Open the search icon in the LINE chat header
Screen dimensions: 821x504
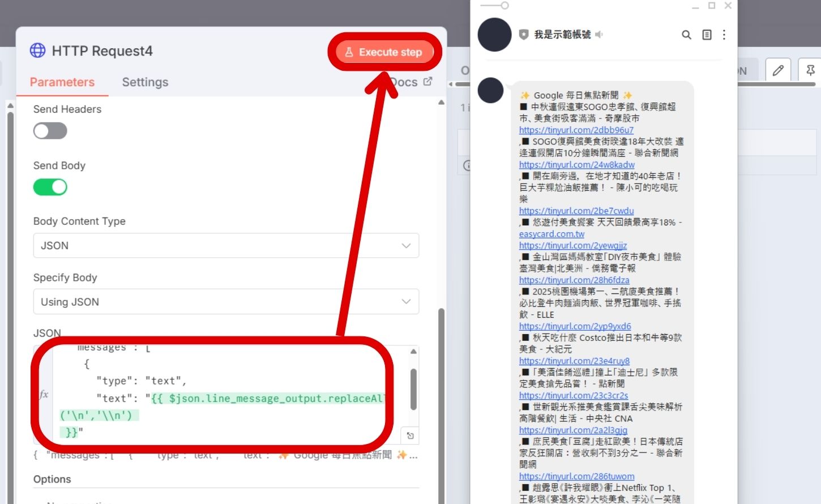pyautogui.click(x=686, y=35)
